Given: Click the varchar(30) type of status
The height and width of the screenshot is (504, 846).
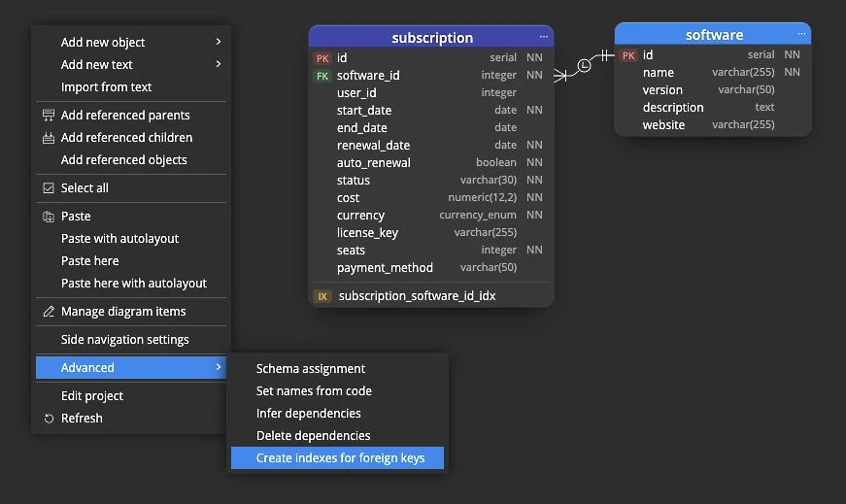Looking at the screenshot, I should point(489,180).
